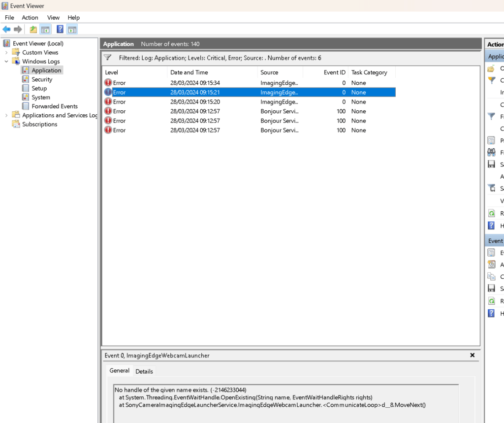Open the Security log
The height and width of the screenshot is (423, 504).
42,79
